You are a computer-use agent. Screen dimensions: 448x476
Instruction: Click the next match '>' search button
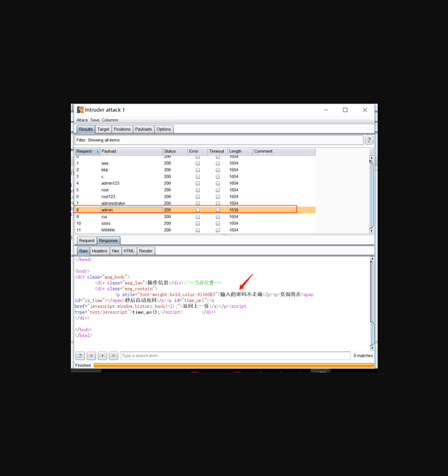pyautogui.click(x=114, y=356)
